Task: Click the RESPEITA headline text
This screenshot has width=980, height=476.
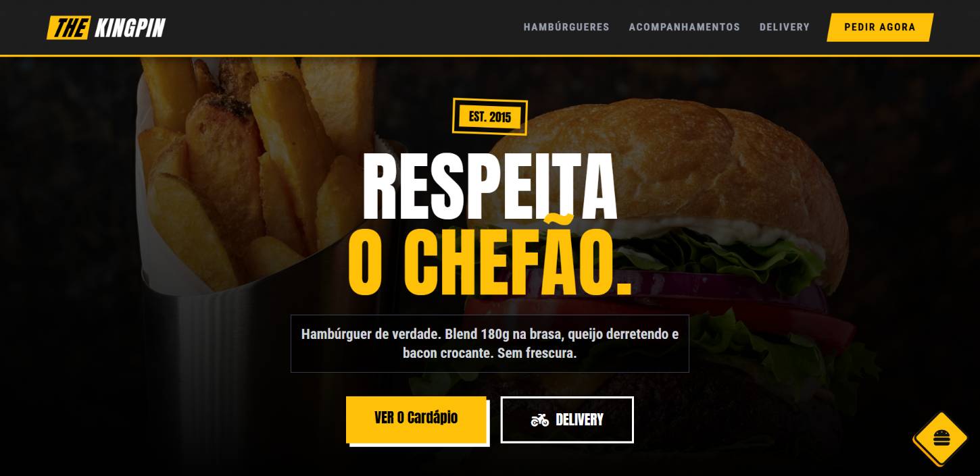Action: (x=490, y=187)
